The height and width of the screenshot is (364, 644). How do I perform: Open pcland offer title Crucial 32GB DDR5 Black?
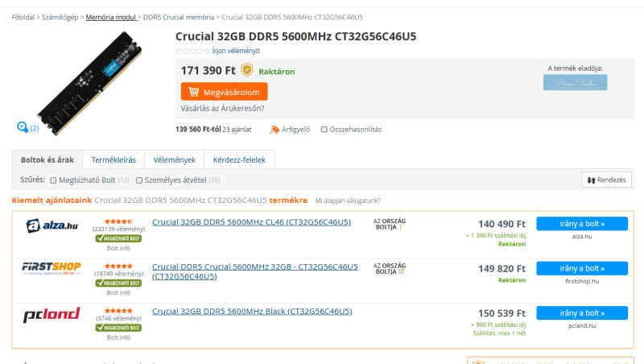[x=252, y=312]
